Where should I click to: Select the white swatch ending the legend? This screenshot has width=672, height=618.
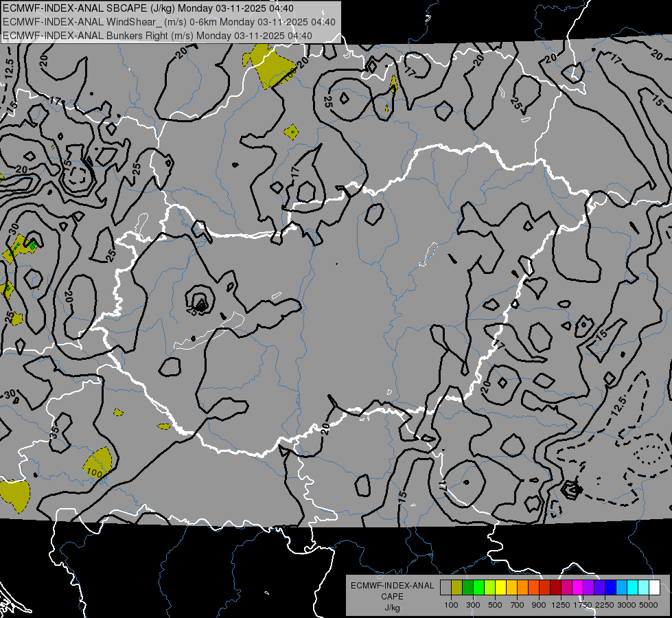(x=654, y=588)
